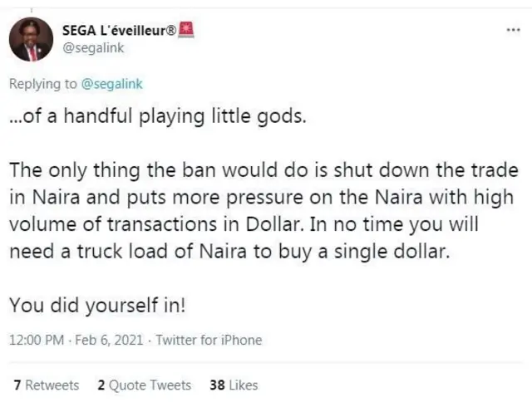Image resolution: width=532 pixels, height=407 pixels.
Task: Click the profile avatar photo
Action: 31,39
